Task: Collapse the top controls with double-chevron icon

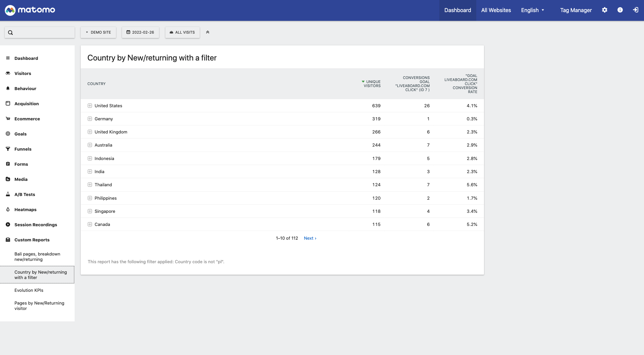Action: pyautogui.click(x=208, y=32)
